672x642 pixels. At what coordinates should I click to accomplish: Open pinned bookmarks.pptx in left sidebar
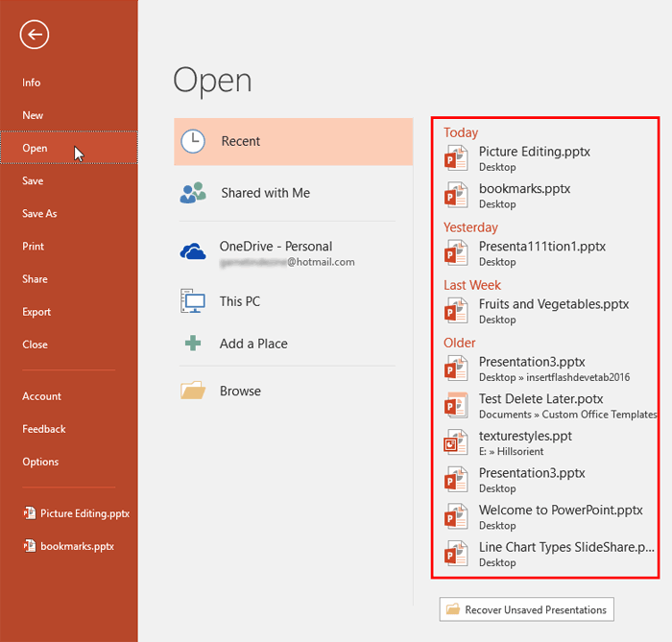point(76,546)
